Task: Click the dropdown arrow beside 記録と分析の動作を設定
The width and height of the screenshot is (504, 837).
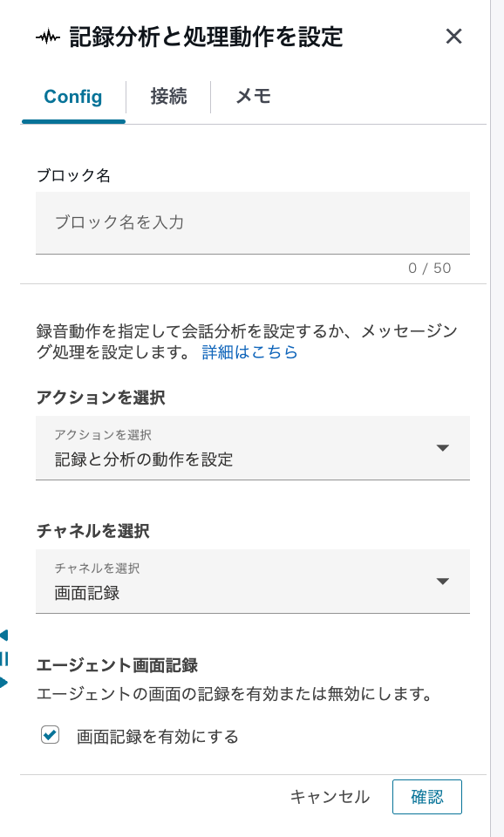Action: (x=444, y=448)
